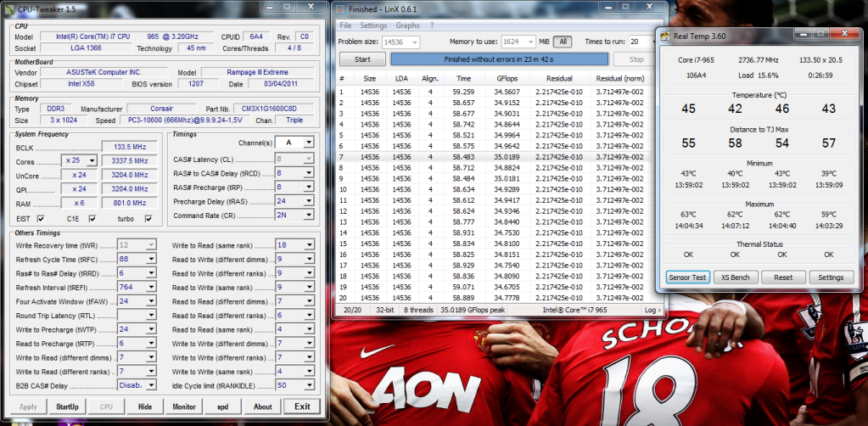Sort results by the GFlops column header
868x426 pixels.
click(507, 77)
